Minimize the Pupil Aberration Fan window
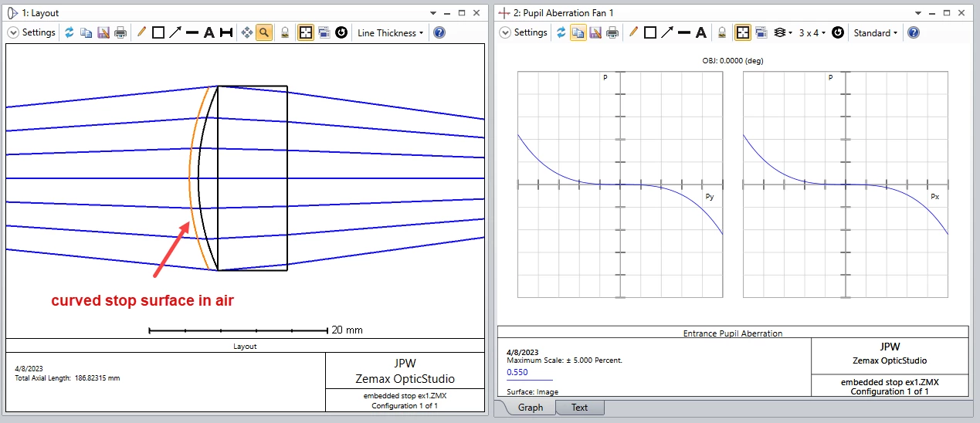 [x=933, y=13]
